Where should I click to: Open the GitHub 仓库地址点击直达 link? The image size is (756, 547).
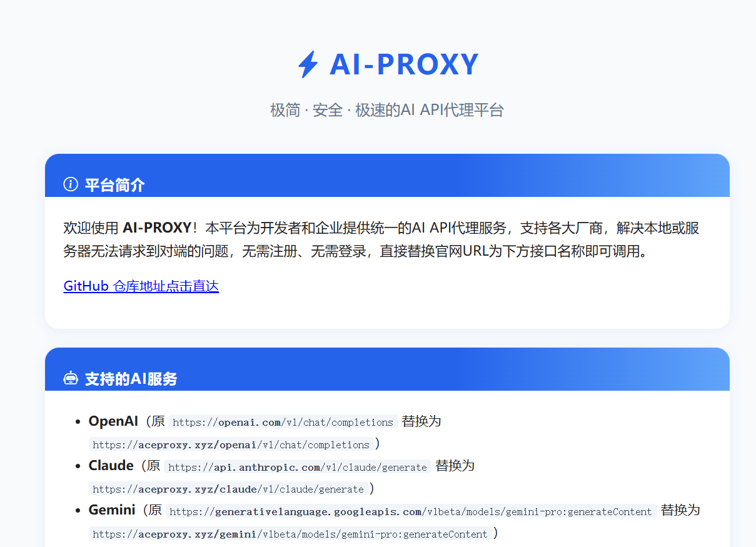click(x=141, y=286)
